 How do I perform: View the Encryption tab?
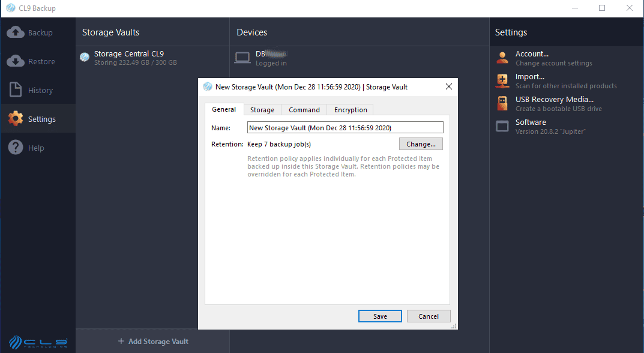click(x=350, y=110)
